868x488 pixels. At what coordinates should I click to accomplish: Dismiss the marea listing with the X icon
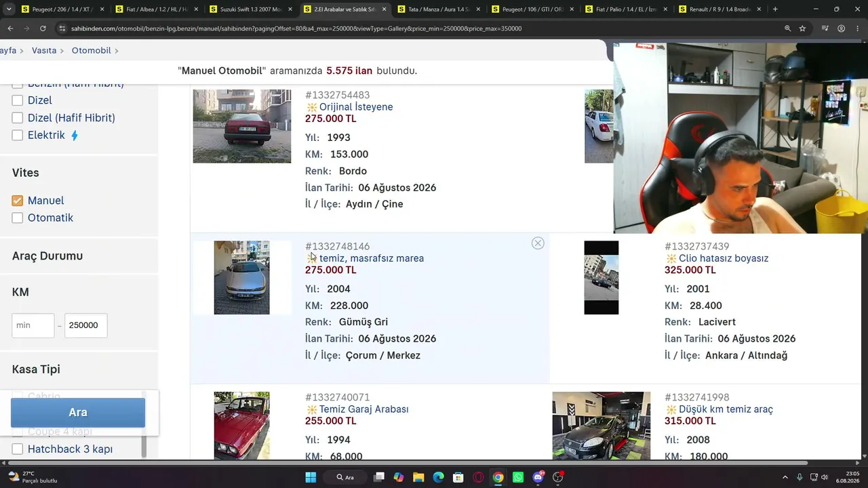pos(538,243)
